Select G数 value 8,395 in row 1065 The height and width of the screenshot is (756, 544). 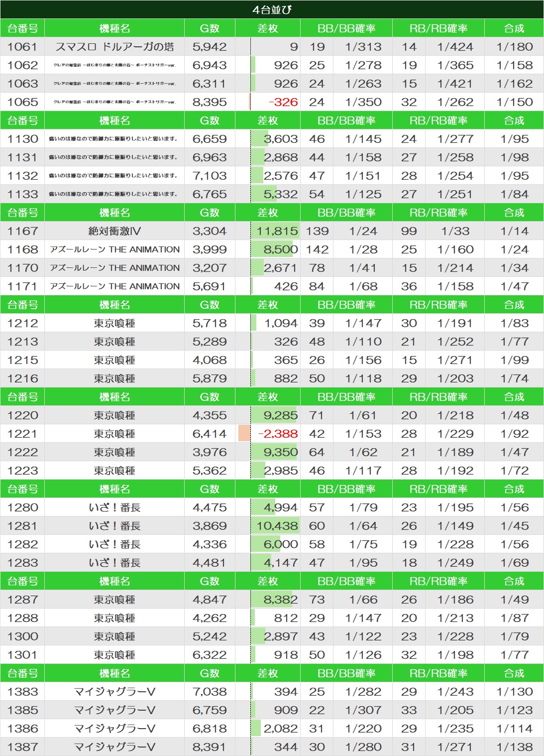(210, 102)
